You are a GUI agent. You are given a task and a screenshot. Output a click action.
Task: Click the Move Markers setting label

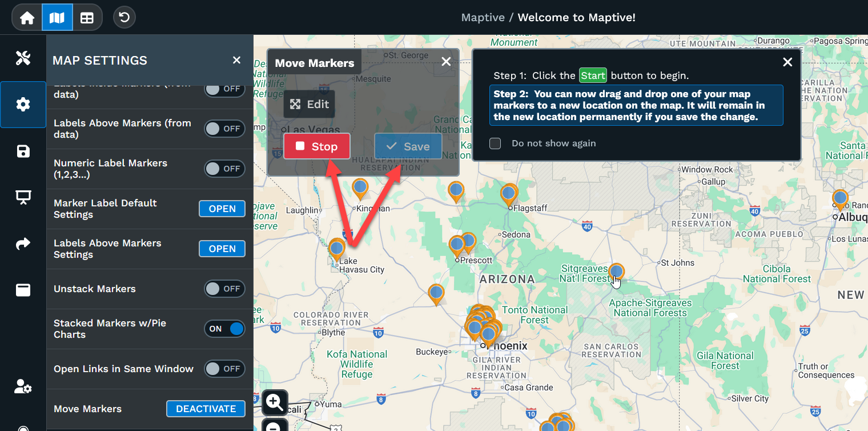pyautogui.click(x=87, y=409)
